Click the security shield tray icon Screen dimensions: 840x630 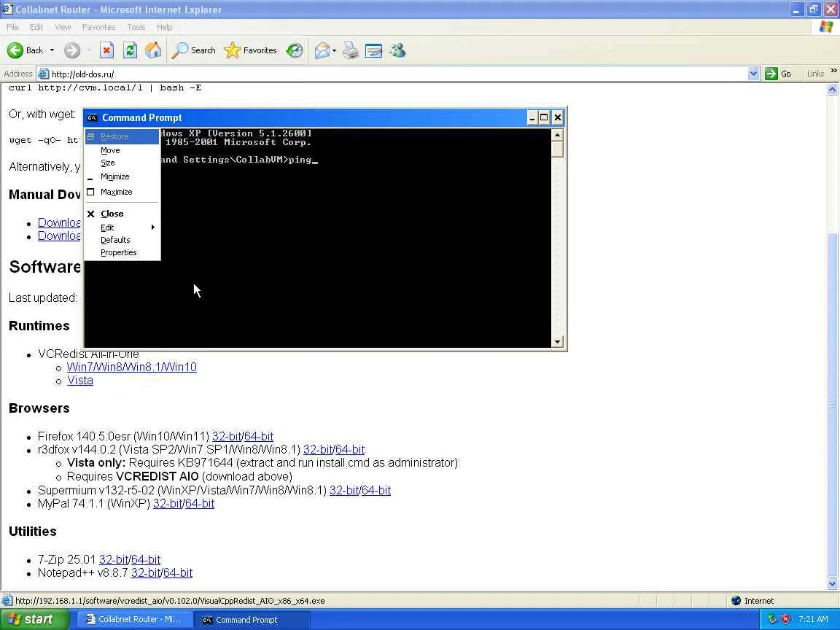[785, 619]
